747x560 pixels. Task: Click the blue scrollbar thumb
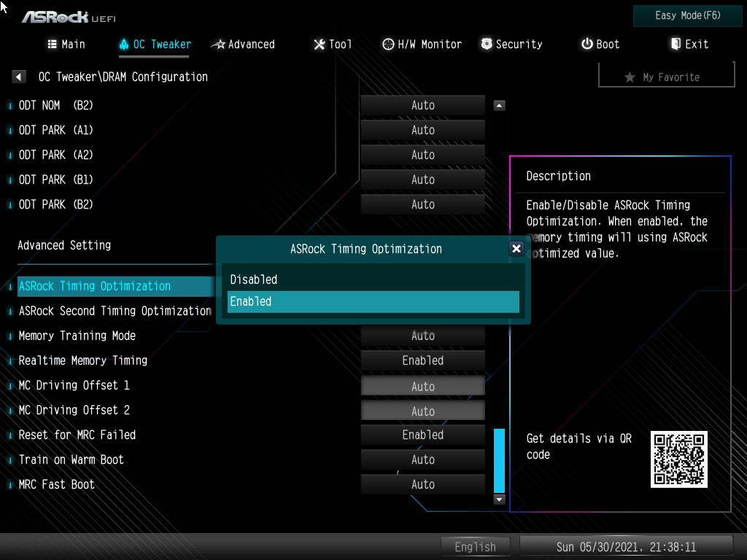499,461
